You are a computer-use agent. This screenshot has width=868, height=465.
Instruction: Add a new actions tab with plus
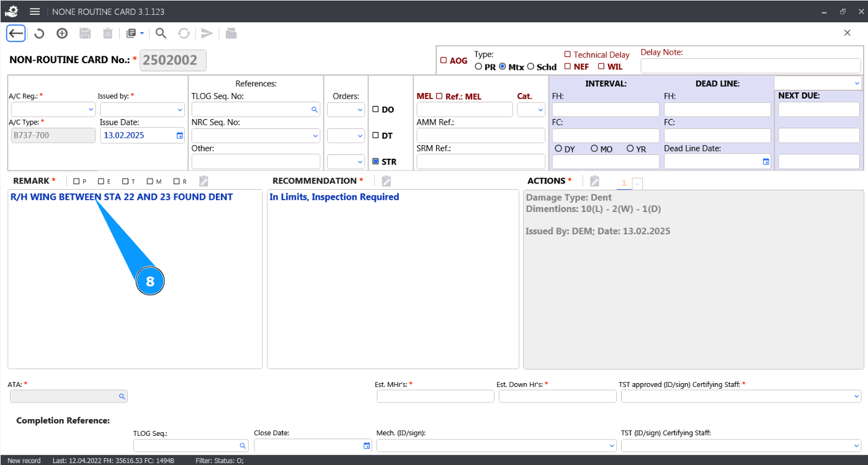(x=637, y=184)
